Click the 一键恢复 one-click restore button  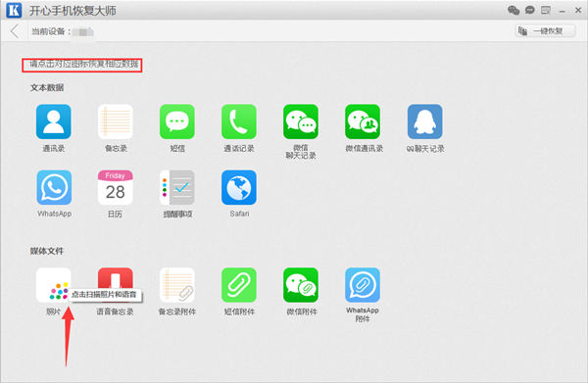[x=545, y=30]
